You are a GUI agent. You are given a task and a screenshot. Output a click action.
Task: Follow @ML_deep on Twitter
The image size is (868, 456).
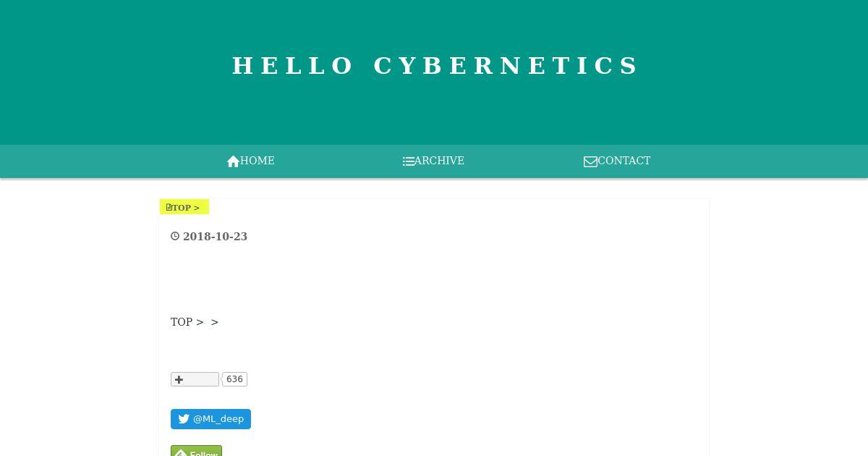click(x=210, y=419)
